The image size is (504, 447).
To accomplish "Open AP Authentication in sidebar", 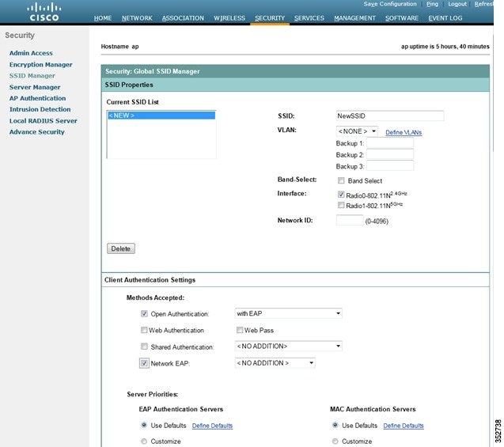I will (38, 98).
